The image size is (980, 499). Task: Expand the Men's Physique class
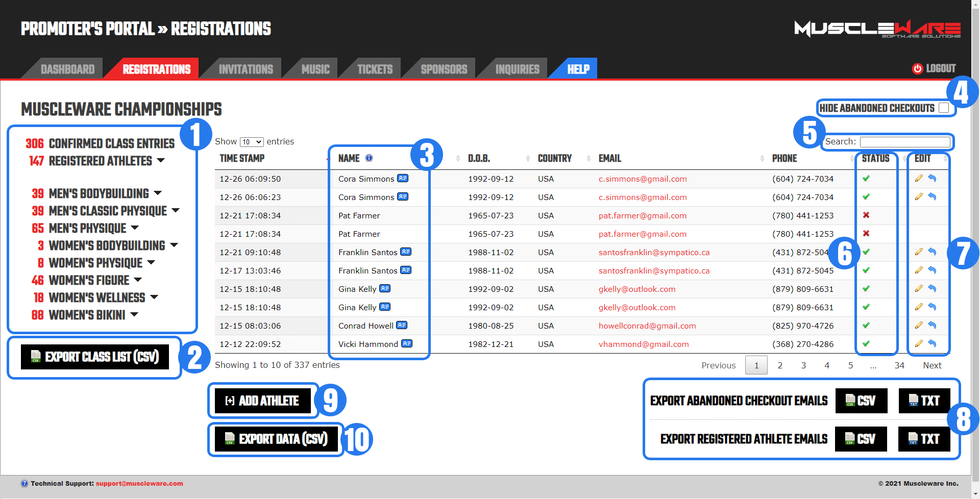(135, 228)
